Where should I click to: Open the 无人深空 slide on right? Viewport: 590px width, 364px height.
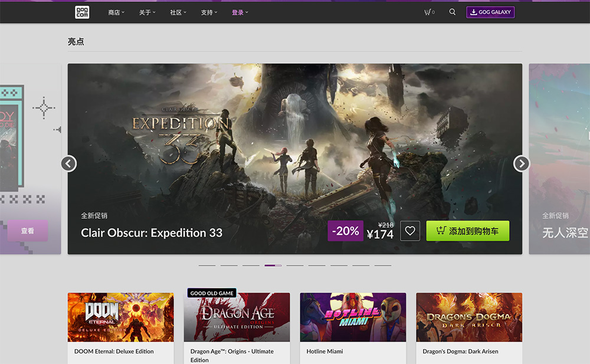coord(559,159)
